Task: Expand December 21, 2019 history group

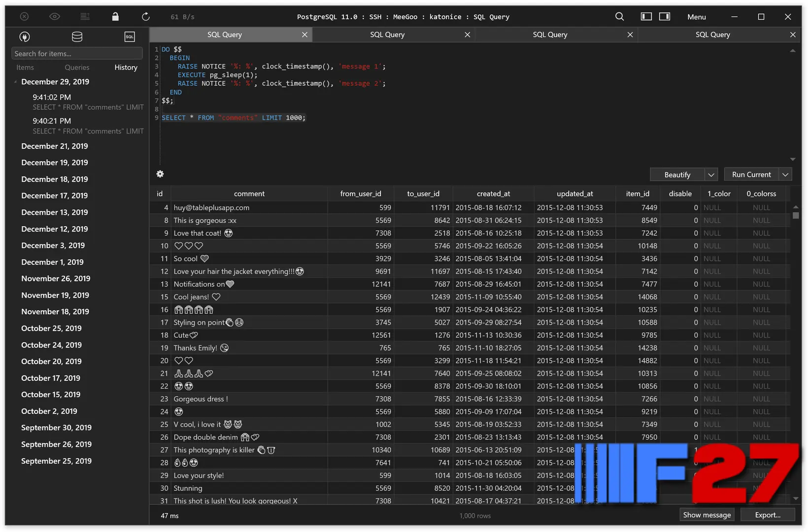Action: tap(55, 146)
